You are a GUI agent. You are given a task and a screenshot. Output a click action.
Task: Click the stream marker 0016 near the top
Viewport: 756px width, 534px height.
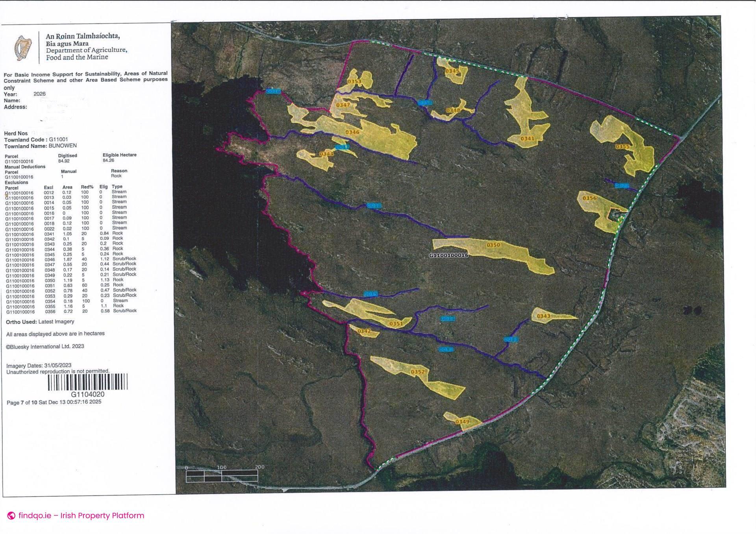click(273, 91)
